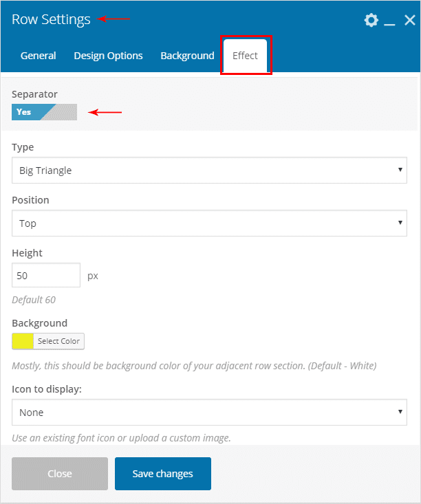Click the arrow on the icon select box
The width and height of the screenshot is (421, 504).
[400, 412]
